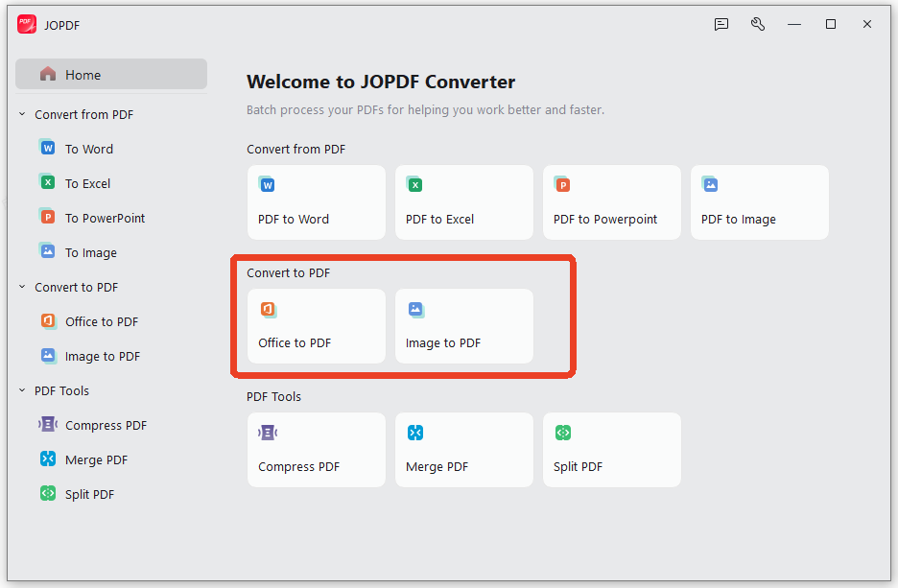Screen dimensions: 898x588
Task: Select Office to PDF label in the sidebar
Action: [102, 321]
